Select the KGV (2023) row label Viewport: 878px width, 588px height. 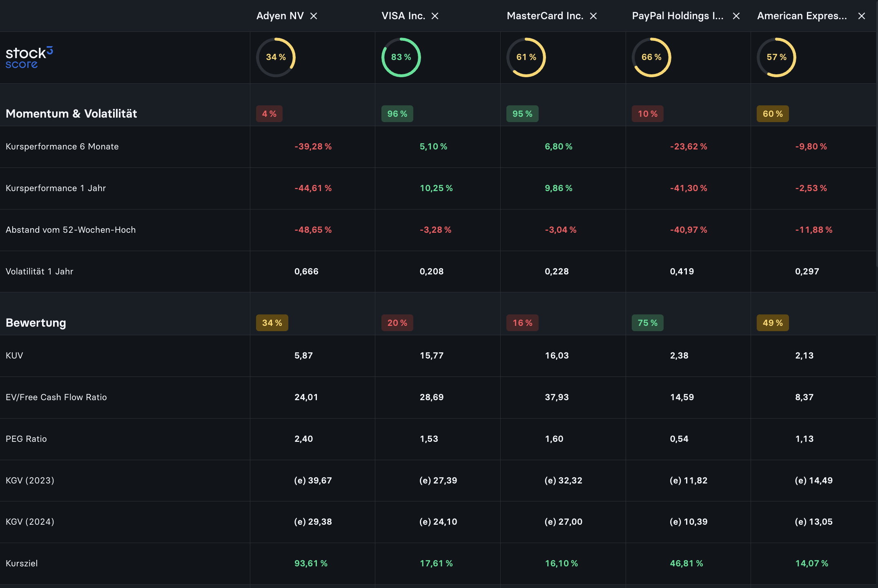pos(30,481)
